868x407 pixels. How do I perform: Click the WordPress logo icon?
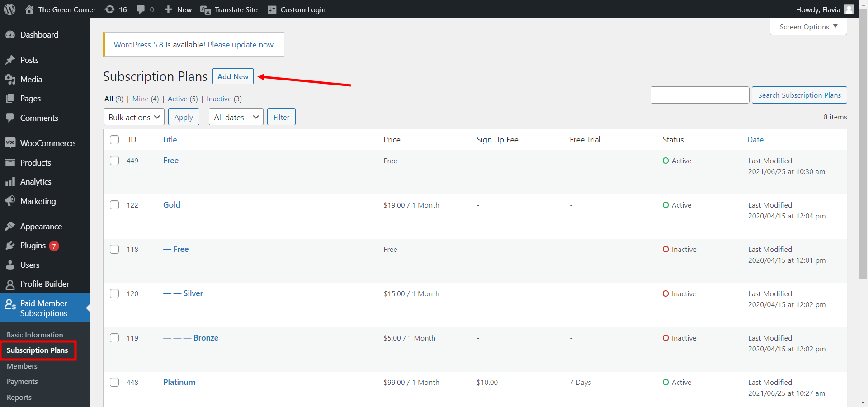9,9
